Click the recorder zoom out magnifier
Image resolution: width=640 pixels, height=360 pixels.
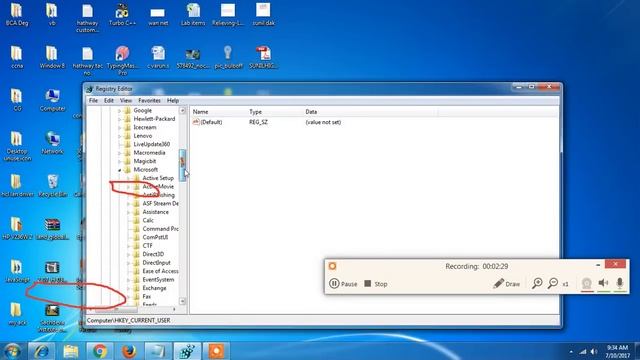(553, 283)
